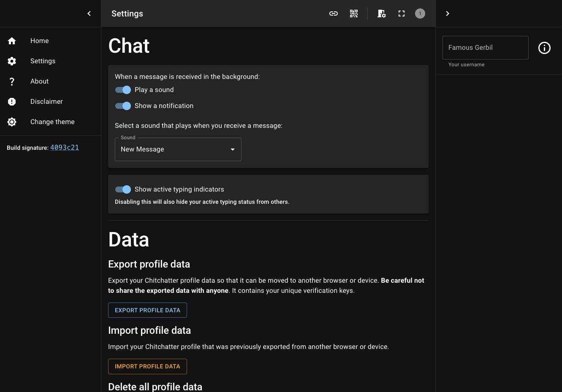562x392 pixels.
Task: Click the Import Profile Data button
Action: coord(147,366)
